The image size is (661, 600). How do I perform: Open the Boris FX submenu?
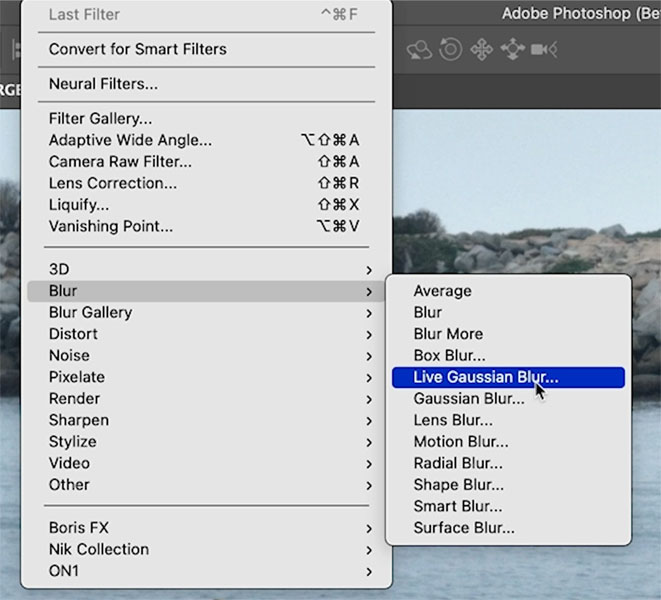(207, 528)
